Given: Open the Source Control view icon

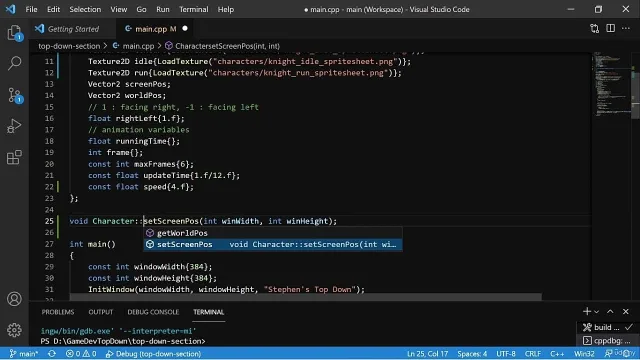Looking at the screenshot, I should [x=14, y=95].
